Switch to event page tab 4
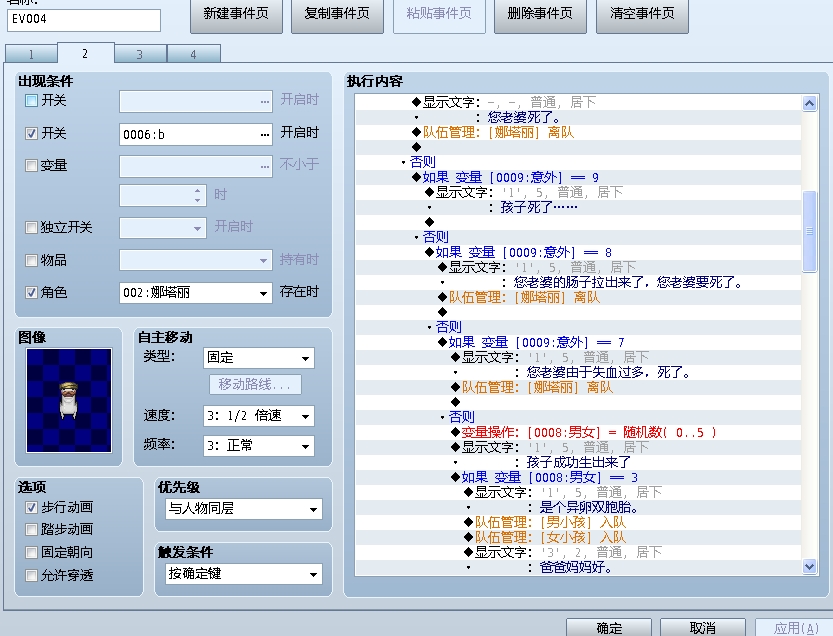 (x=194, y=54)
